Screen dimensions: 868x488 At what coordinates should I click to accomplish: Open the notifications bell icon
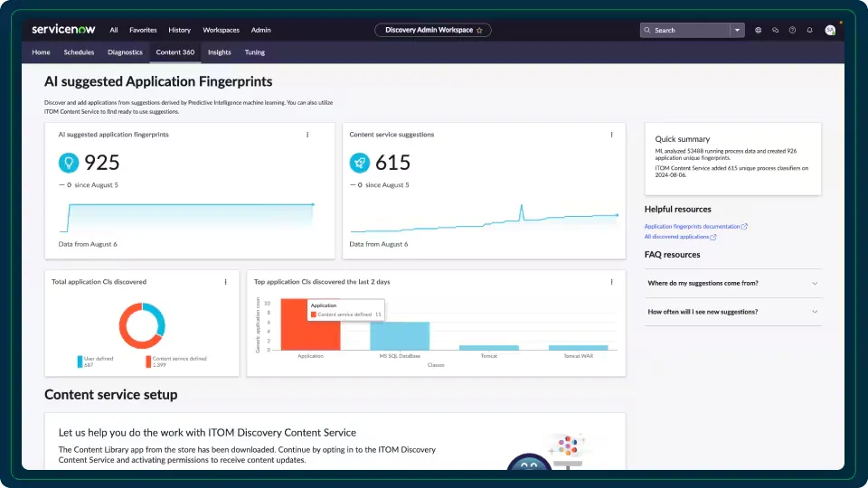click(x=809, y=31)
